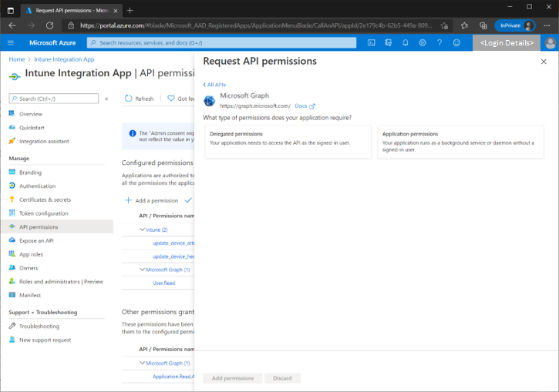The height and width of the screenshot is (392, 559).
Task: Open the Application.Read.A permission link
Action: [173, 377]
